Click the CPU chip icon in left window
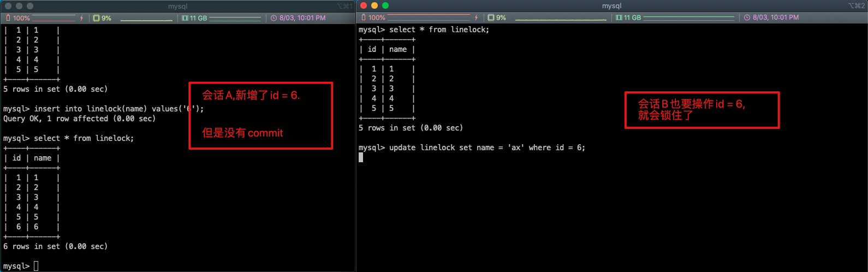 pyautogui.click(x=96, y=18)
